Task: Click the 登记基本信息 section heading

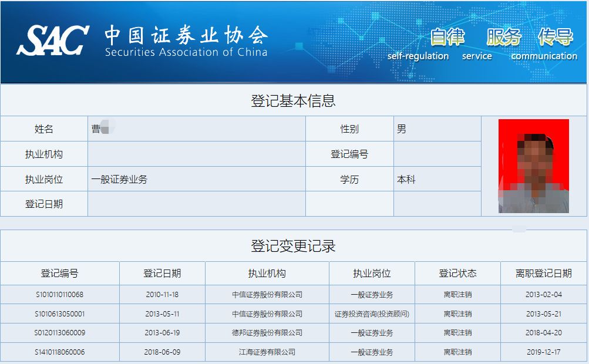Action: (293, 100)
